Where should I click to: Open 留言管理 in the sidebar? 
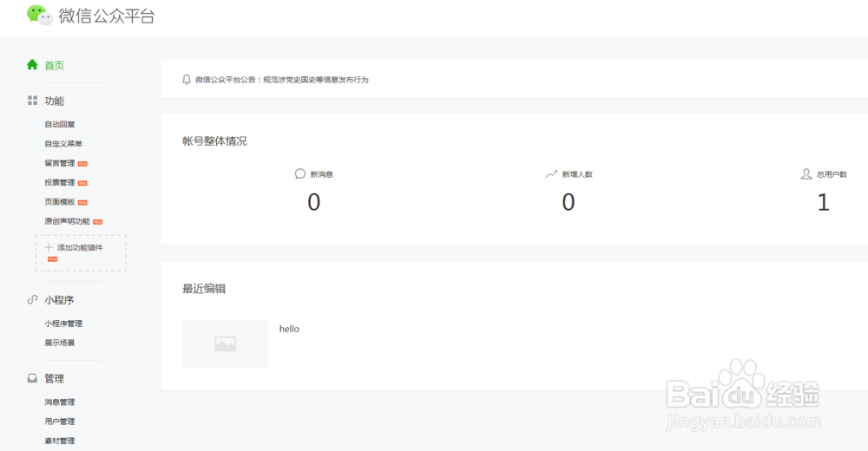point(60,163)
